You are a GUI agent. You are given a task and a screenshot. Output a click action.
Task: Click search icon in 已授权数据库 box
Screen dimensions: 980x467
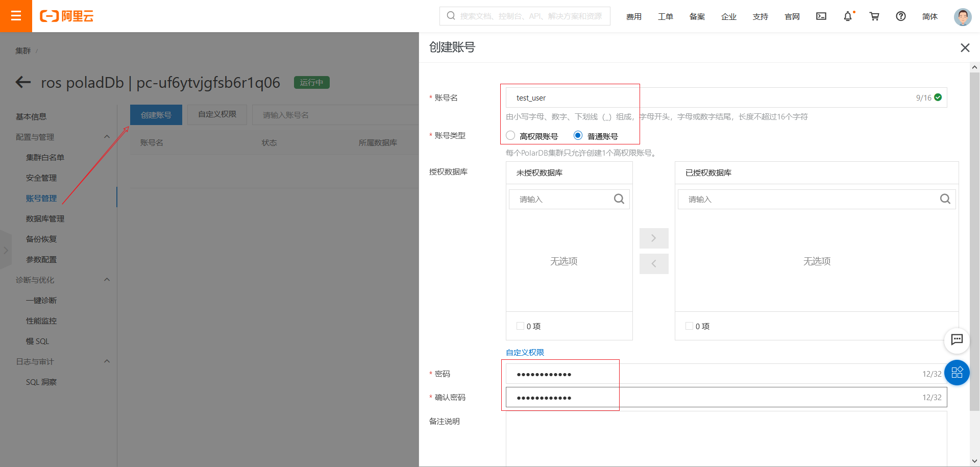pyautogui.click(x=945, y=199)
